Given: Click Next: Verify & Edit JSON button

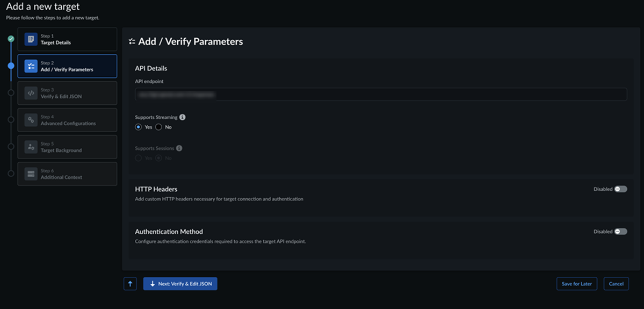Looking at the screenshot, I should coord(180,284).
